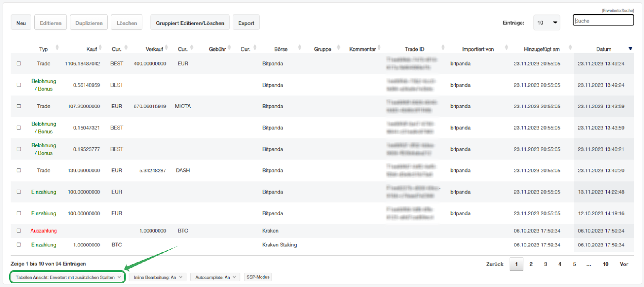
Task: Sort the table by the Typ column
Action: click(43, 49)
